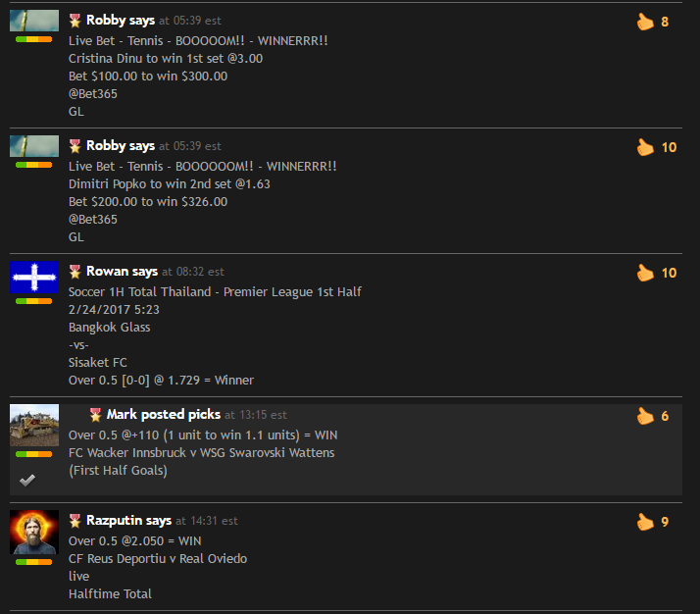Click medal badge beside Mark's name
This screenshot has width=700, height=614.
click(95, 414)
